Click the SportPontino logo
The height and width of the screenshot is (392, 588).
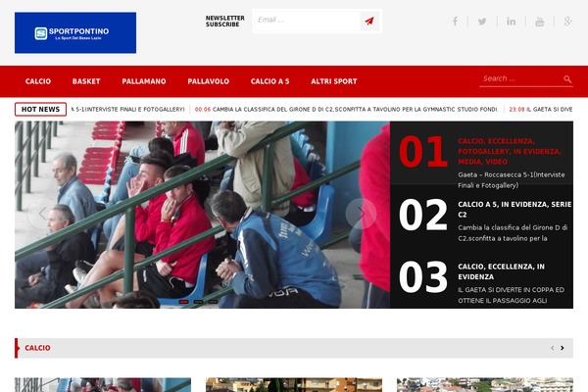pos(75,32)
